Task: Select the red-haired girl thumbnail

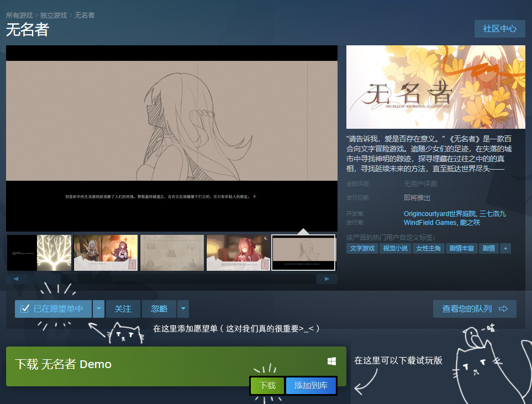Action: [239, 253]
